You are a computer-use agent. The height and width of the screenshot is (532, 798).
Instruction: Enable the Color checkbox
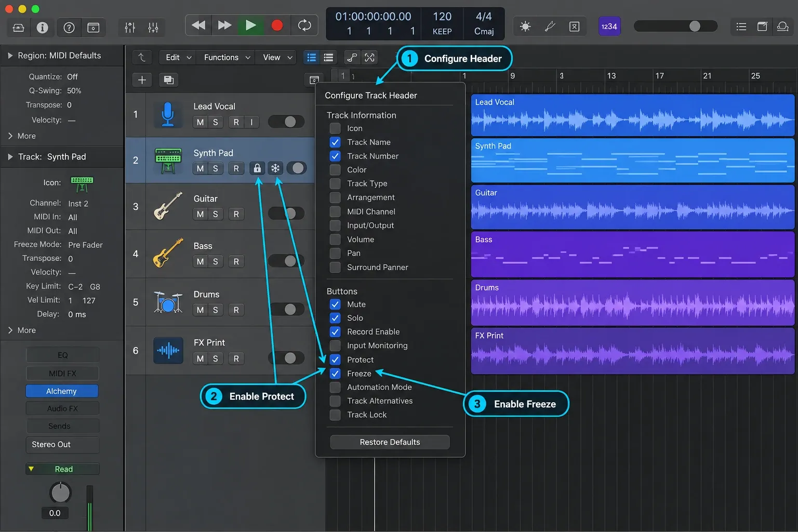(335, 170)
